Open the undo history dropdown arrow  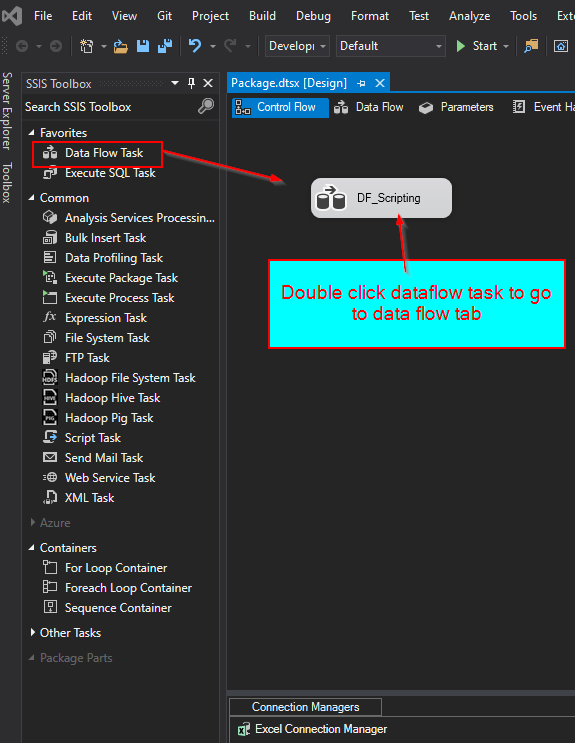click(x=213, y=46)
